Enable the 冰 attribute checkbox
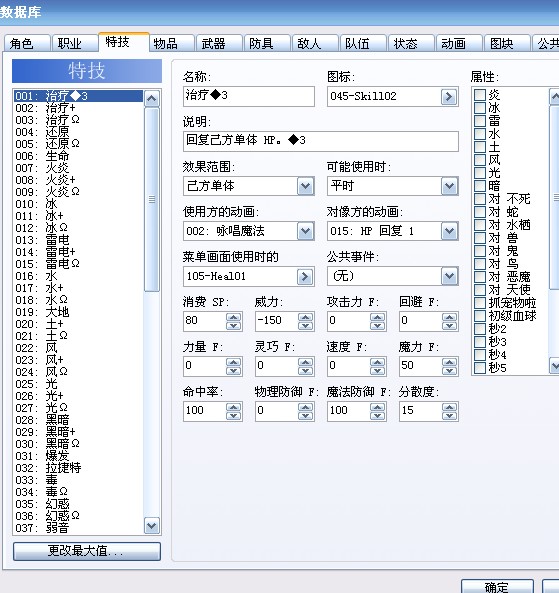Image resolution: width=559 pixels, height=593 pixels. 480,108
